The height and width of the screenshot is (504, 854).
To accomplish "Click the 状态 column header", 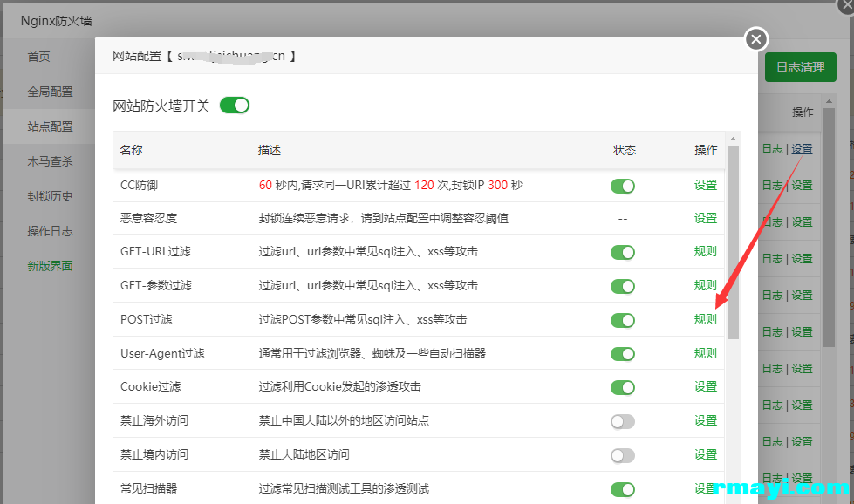I will pyautogui.click(x=625, y=150).
